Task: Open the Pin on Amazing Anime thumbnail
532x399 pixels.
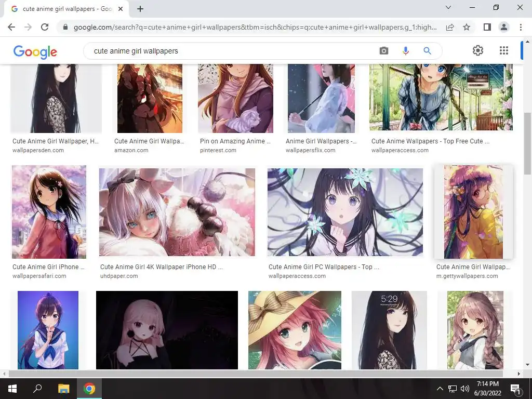Action: coord(235,98)
